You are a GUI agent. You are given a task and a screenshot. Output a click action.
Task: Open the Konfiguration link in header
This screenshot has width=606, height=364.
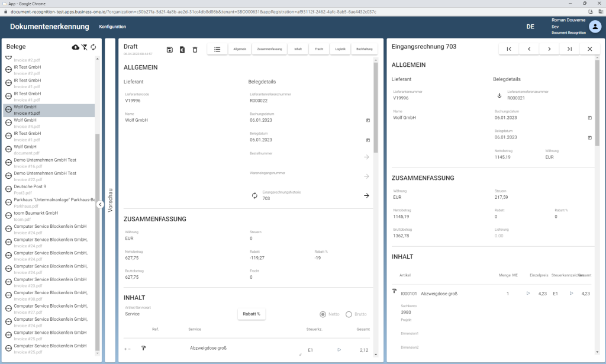(x=112, y=27)
